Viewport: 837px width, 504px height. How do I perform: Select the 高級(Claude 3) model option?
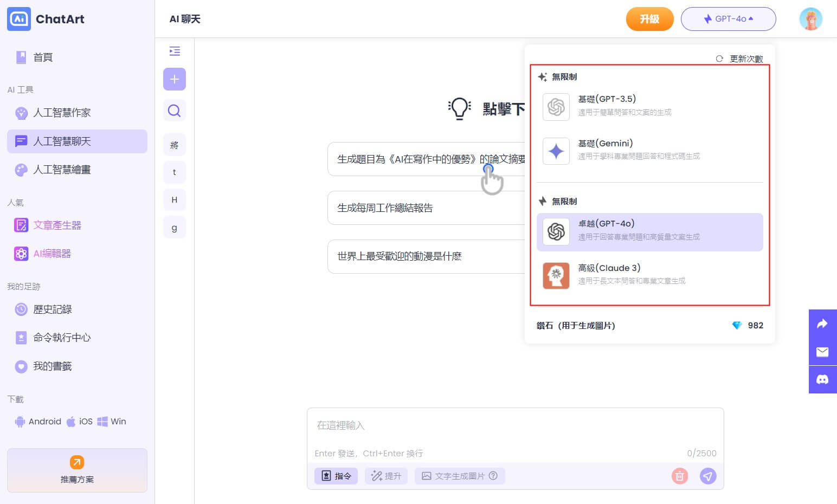point(649,275)
